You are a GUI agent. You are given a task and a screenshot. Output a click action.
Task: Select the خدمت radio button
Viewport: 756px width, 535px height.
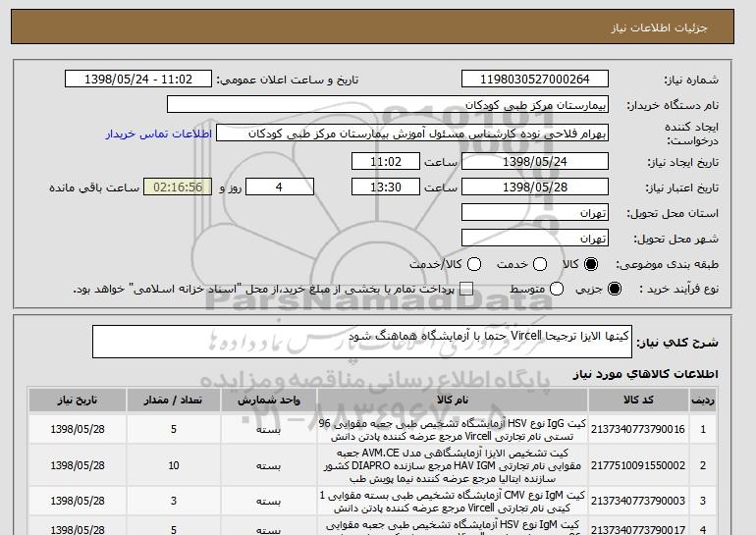539,264
